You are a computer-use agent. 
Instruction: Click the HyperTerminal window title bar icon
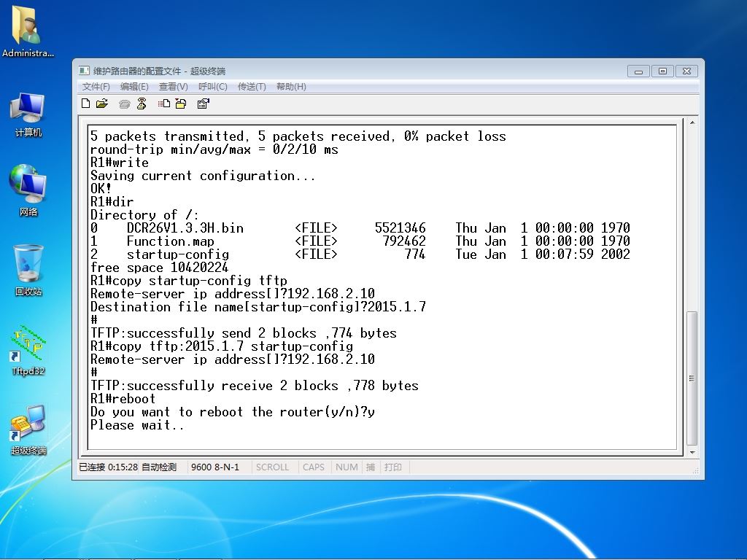[x=84, y=71]
